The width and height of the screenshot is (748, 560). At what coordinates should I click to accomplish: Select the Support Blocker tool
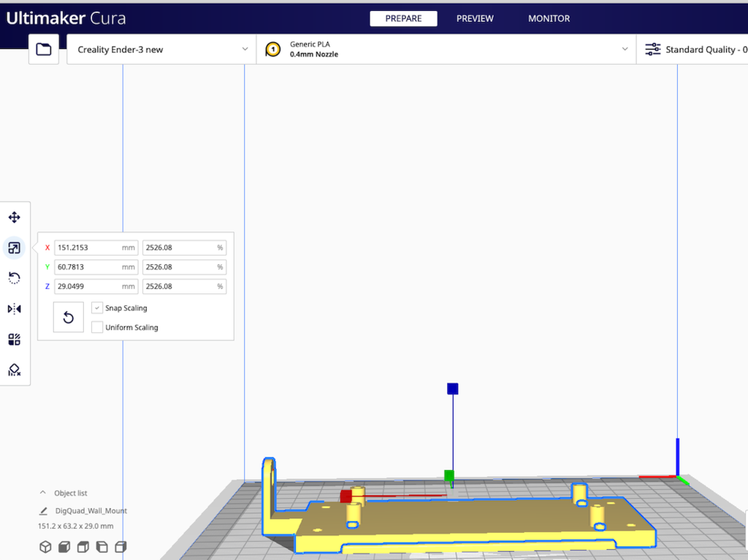[14, 370]
